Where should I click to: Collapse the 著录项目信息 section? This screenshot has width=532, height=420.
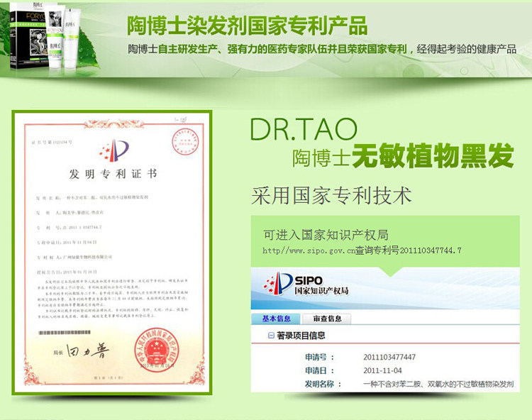point(271,336)
